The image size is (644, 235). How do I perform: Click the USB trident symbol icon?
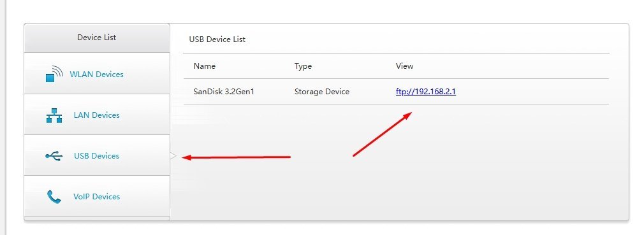point(54,156)
